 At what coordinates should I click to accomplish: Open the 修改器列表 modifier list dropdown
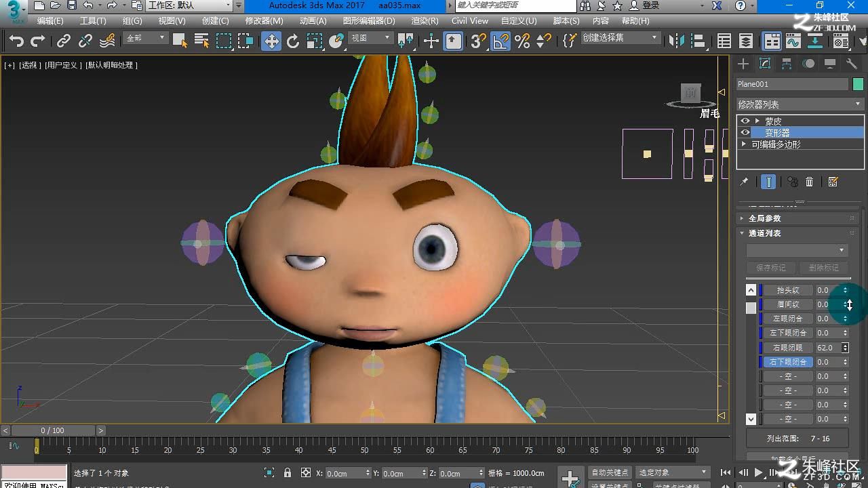coord(800,104)
